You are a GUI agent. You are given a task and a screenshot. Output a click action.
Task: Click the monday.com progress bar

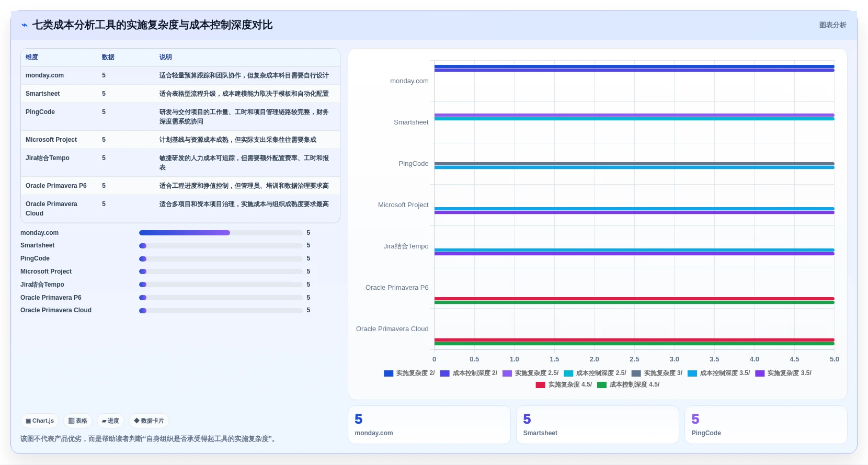pos(221,233)
